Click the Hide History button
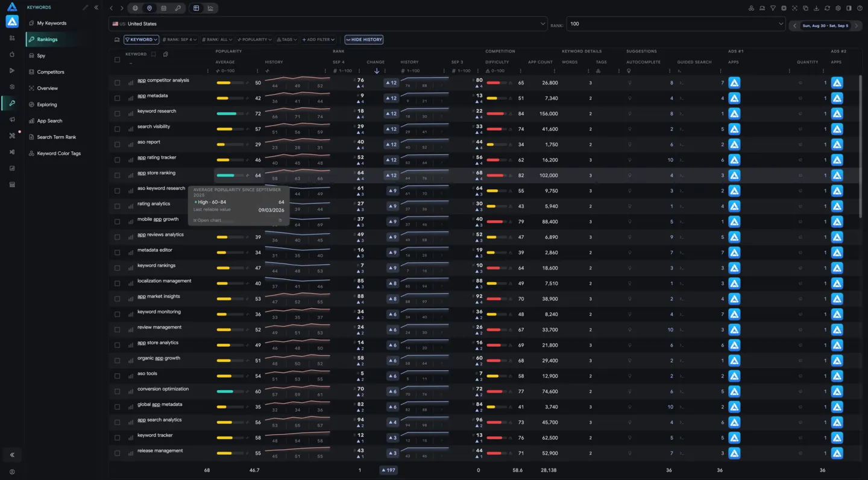This screenshot has width=868, height=480. click(x=364, y=40)
